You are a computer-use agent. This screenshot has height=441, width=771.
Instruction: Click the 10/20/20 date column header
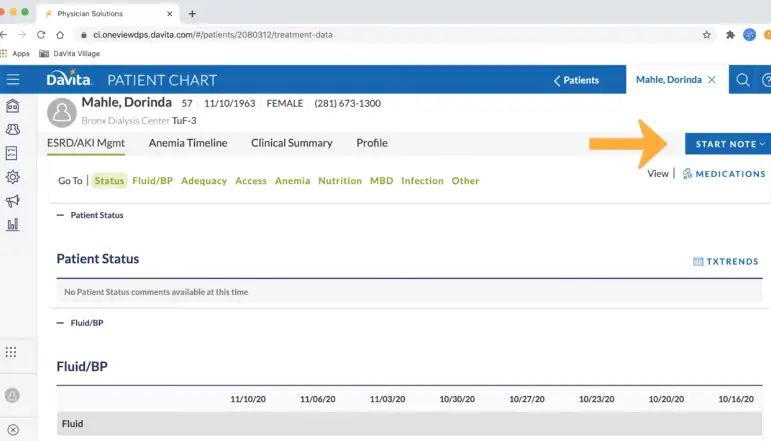pos(666,399)
